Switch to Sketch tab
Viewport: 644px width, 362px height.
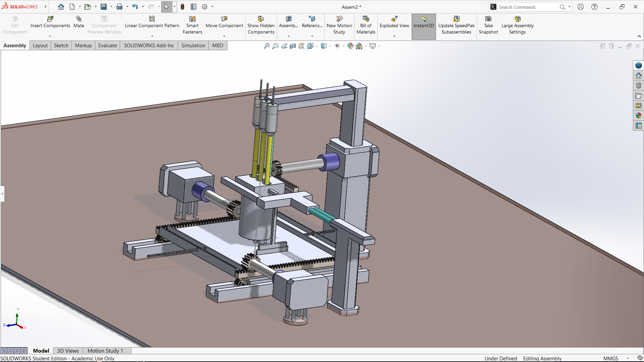[x=61, y=46]
